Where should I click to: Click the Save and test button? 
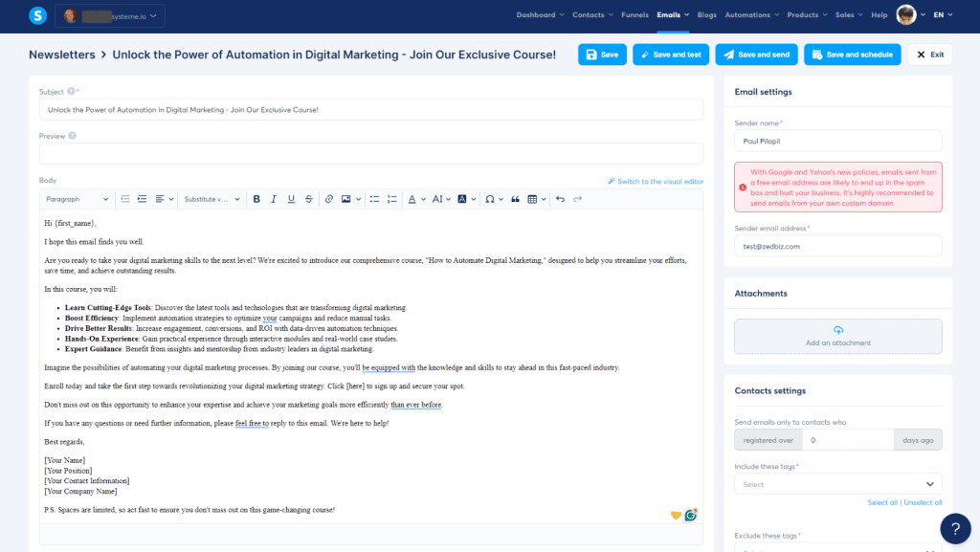click(671, 55)
